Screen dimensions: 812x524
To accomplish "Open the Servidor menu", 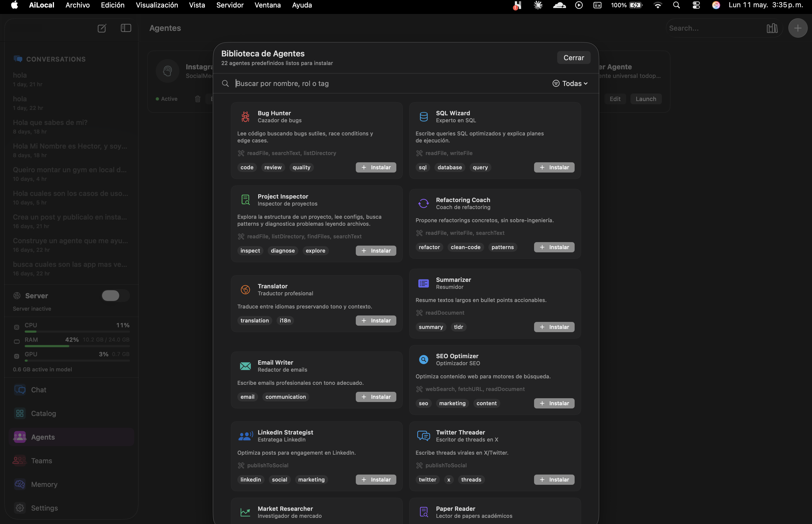I will (x=230, y=5).
